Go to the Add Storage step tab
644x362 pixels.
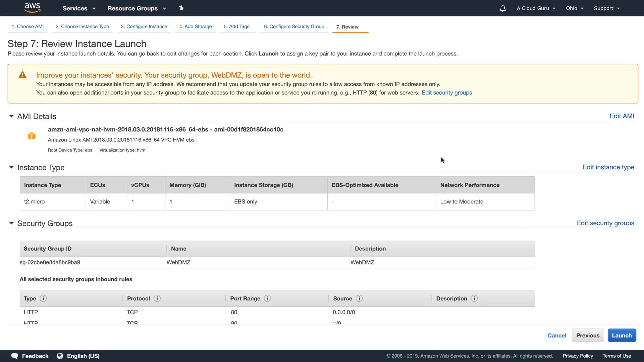pyautogui.click(x=195, y=26)
